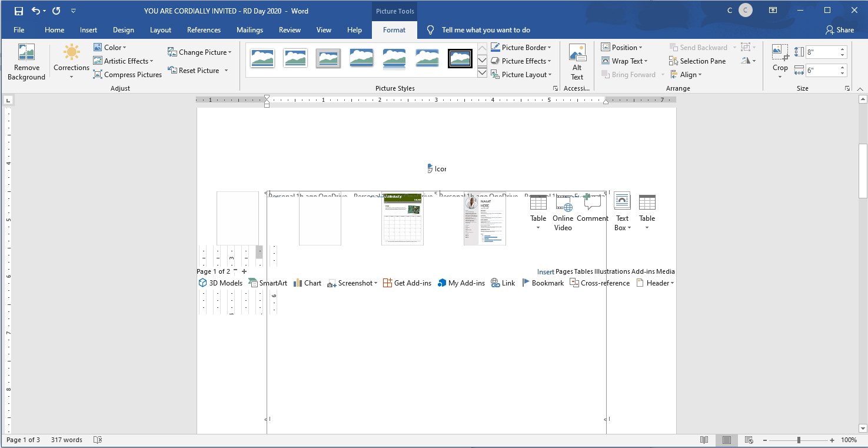Open the Insert tab
This screenshot has height=448, width=868.
(x=89, y=30)
